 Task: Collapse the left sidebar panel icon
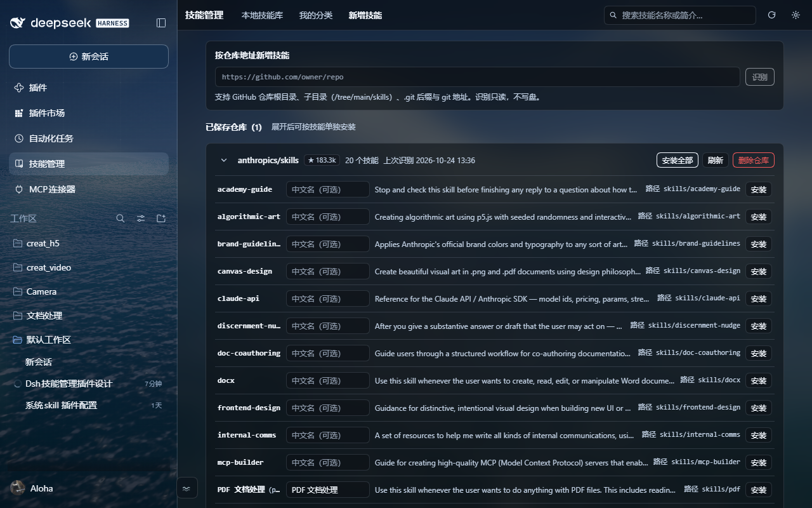click(x=161, y=23)
